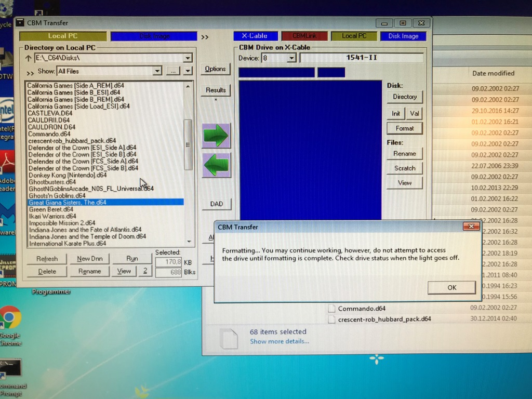Click the Refresh button under file list
Image resolution: width=532 pixels, height=399 pixels.
click(x=47, y=259)
